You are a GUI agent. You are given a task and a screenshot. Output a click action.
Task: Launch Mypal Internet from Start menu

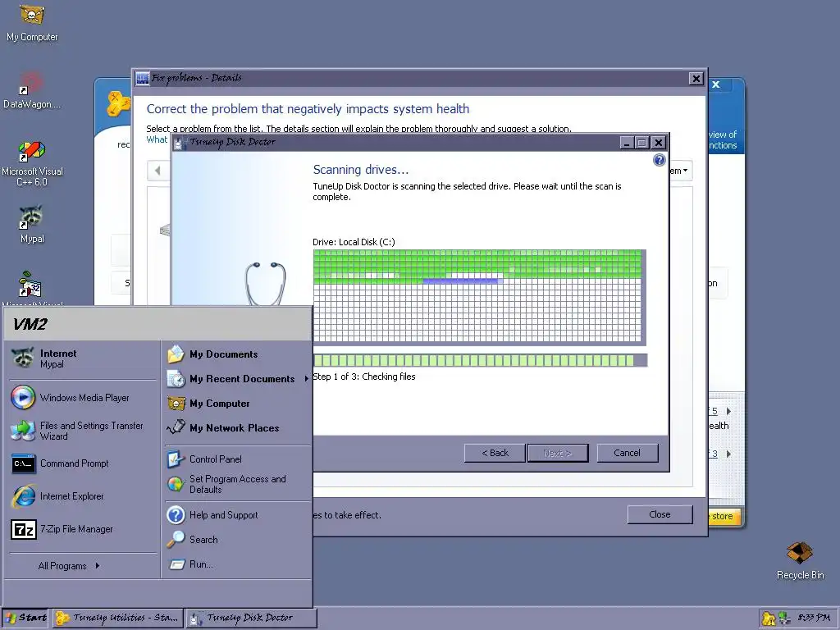point(83,358)
